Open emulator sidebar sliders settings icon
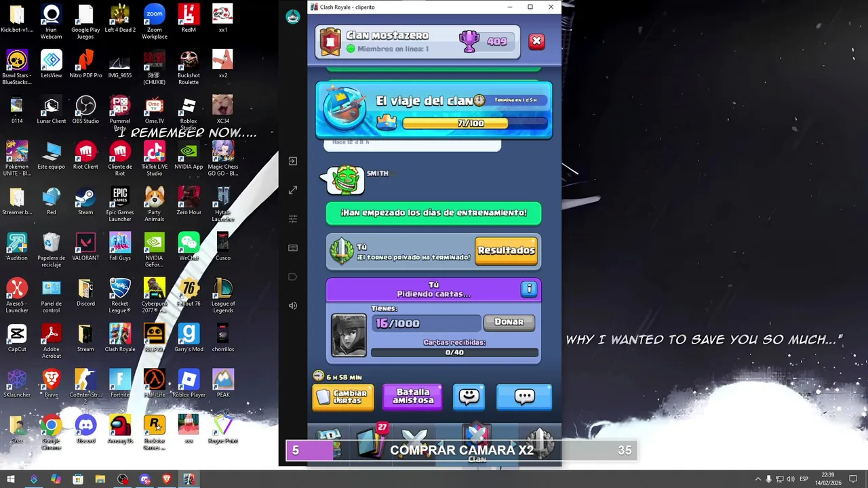Image resolution: width=868 pixels, height=488 pixels. tap(293, 219)
